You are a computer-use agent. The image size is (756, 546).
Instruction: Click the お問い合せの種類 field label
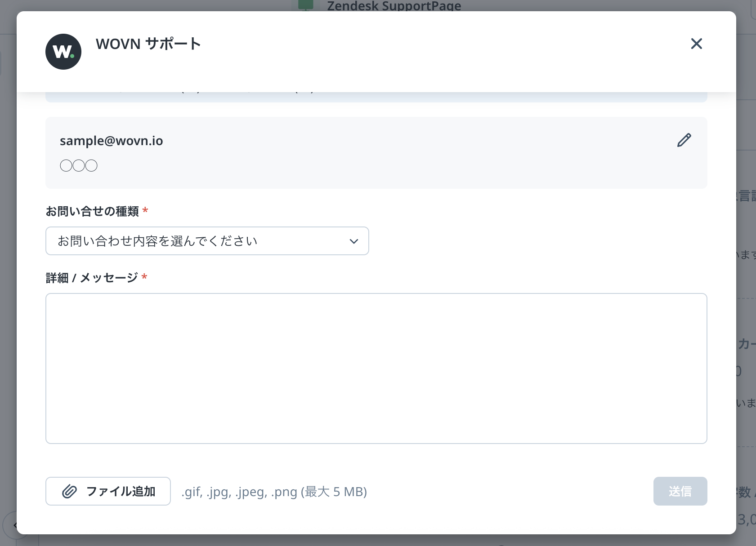92,211
